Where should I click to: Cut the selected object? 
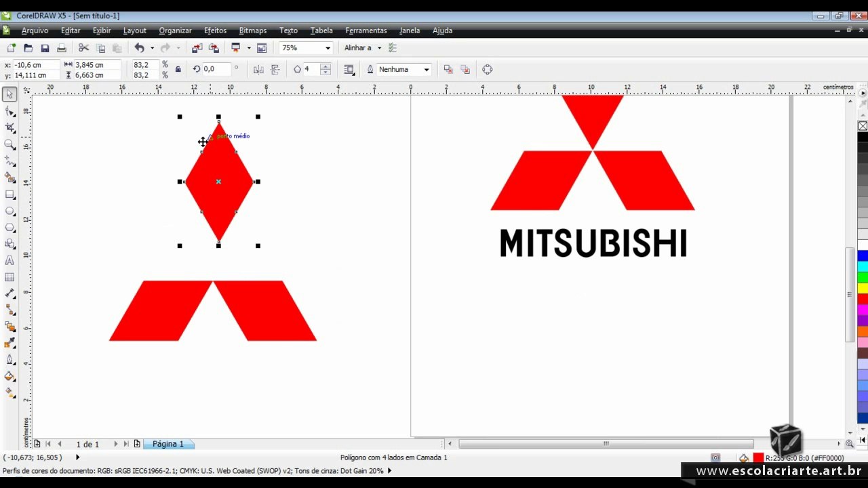tap(83, 48)
